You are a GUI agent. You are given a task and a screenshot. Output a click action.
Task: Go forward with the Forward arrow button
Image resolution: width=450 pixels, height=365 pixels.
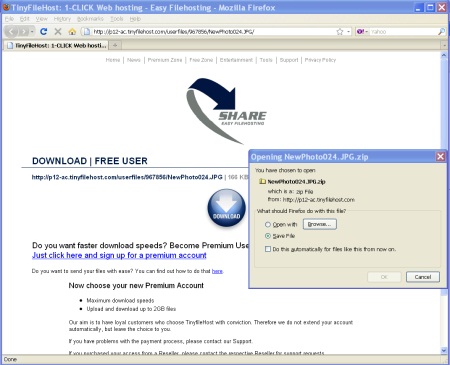(23, 32)
